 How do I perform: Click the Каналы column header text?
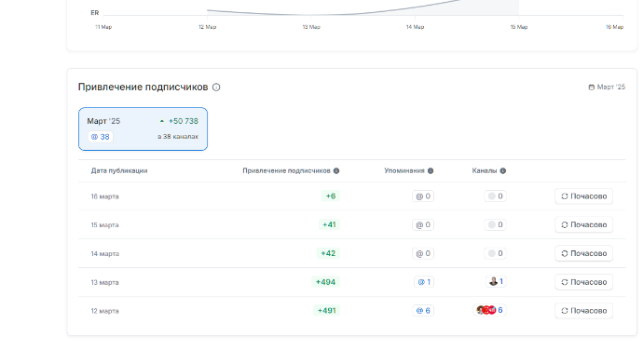pos(485,170)
